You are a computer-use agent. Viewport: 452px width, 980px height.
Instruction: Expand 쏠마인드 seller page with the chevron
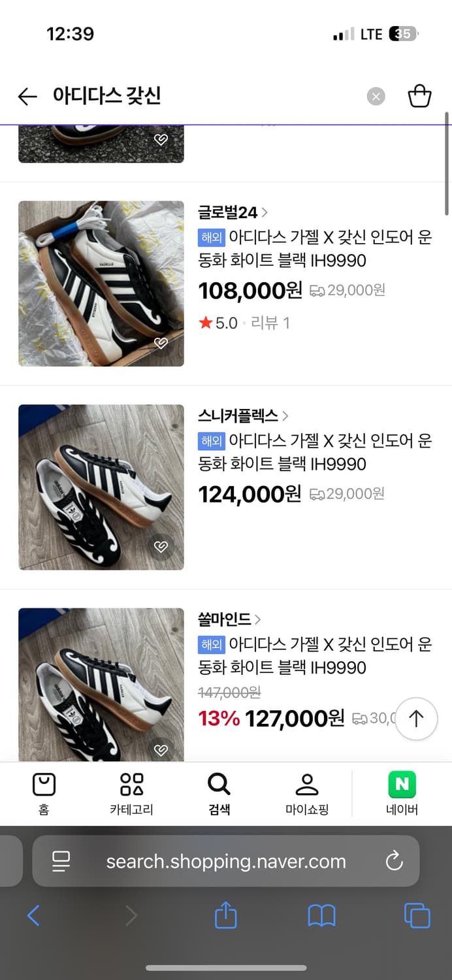point(259,619)
